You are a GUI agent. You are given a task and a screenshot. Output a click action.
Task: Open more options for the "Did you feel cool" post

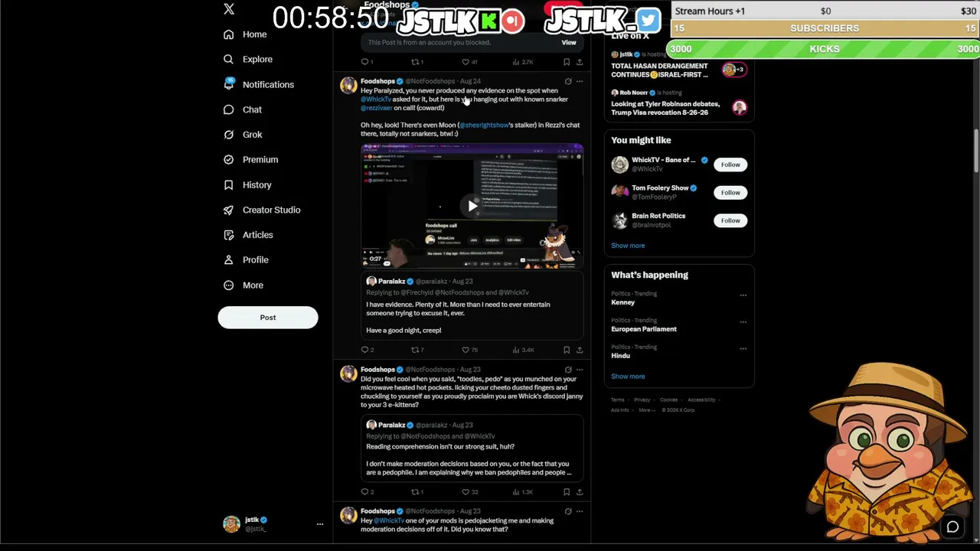[580, 370]
